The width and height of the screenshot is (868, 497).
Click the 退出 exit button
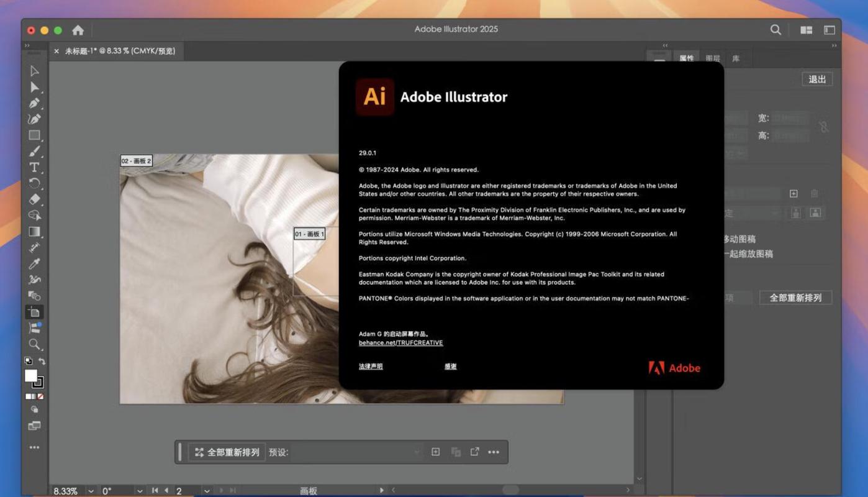click(817, 80)
